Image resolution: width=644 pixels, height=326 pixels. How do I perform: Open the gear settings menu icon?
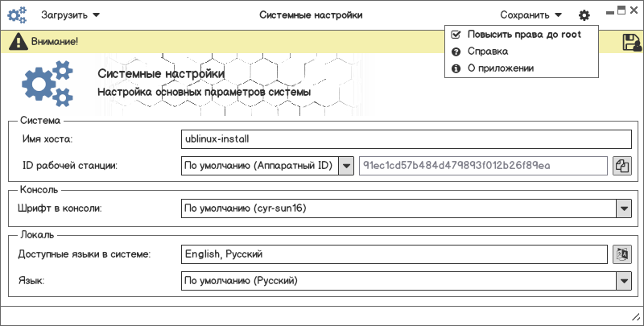pos(584,15)
